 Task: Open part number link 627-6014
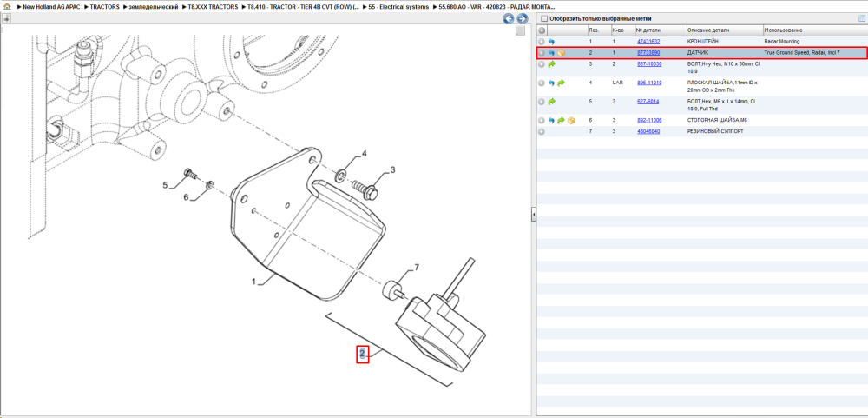coord(648,102)
